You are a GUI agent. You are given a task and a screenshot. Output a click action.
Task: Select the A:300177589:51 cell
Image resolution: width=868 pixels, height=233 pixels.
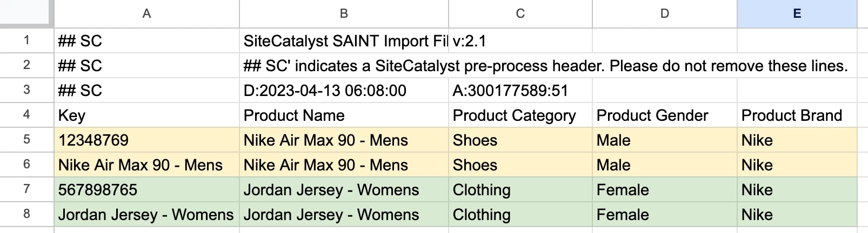coord(520,90)
